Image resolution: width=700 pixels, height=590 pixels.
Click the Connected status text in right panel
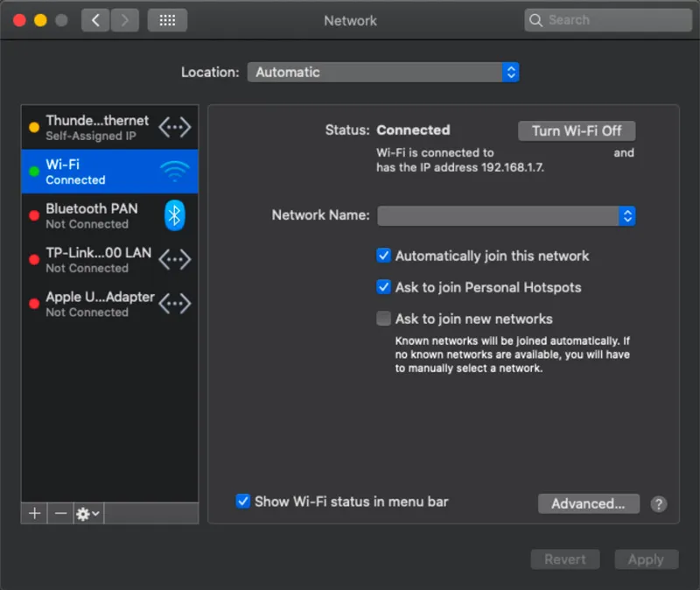413,130
